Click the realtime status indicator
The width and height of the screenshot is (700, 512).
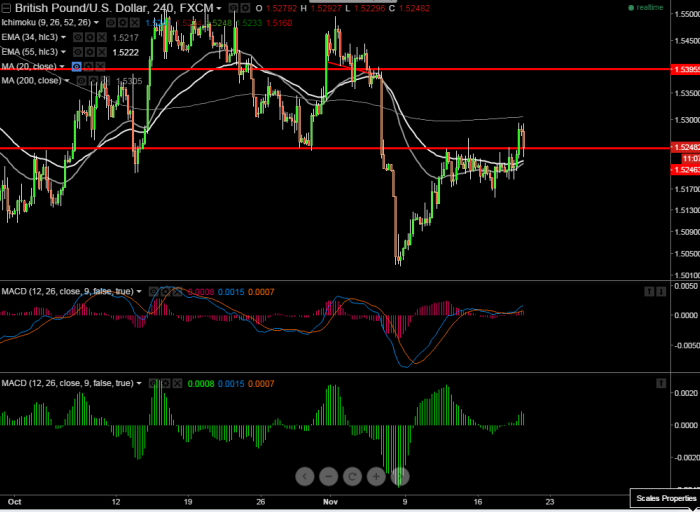646,8
